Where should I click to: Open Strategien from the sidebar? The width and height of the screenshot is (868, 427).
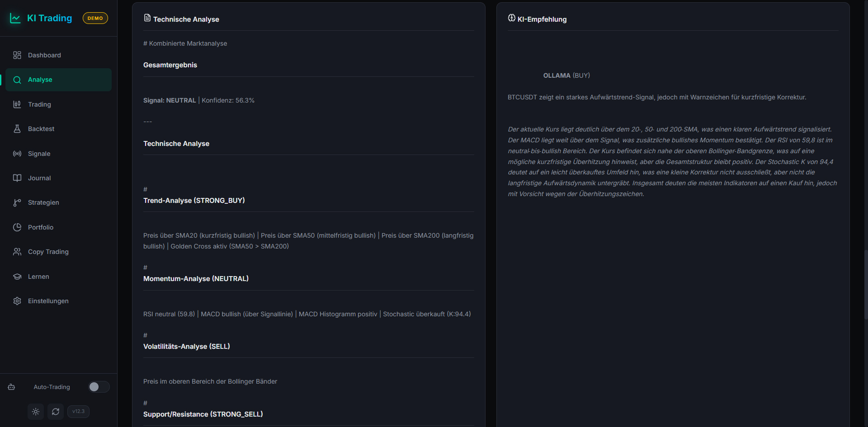(x=43, y=202)
